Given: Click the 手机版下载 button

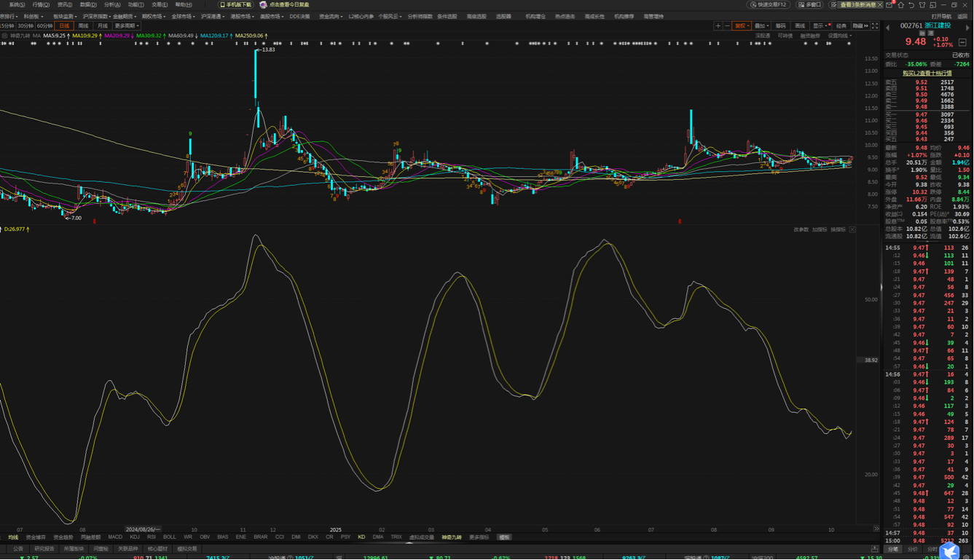Looking at the screenshot, I should [235, 4].
